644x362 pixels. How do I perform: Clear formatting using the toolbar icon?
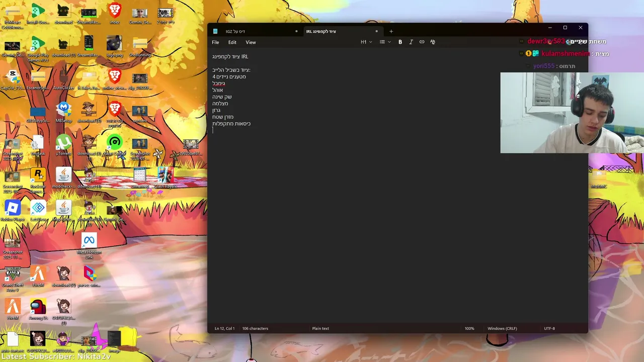pyautogui.click(x=433, y=42)
